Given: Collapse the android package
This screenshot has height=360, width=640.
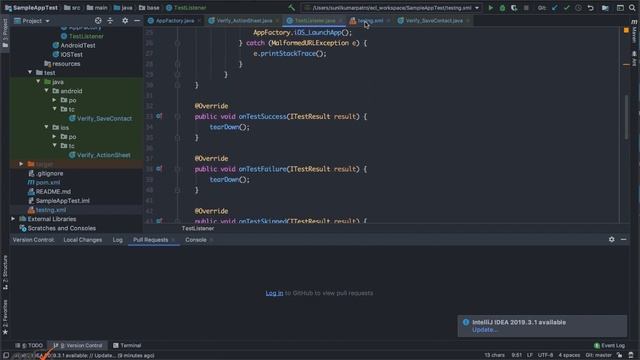Looking at the screenshot, I should click(46, 91).
